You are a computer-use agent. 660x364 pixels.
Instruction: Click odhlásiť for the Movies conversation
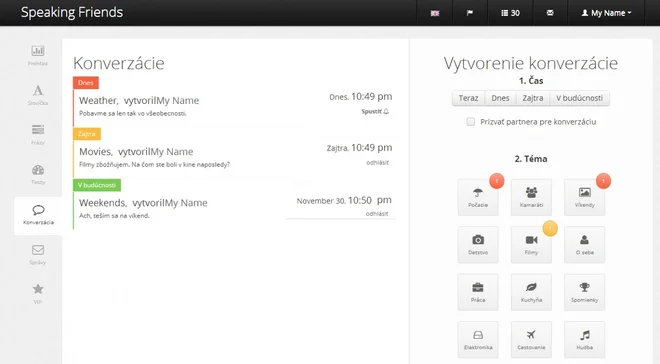[x=378, y=162]
